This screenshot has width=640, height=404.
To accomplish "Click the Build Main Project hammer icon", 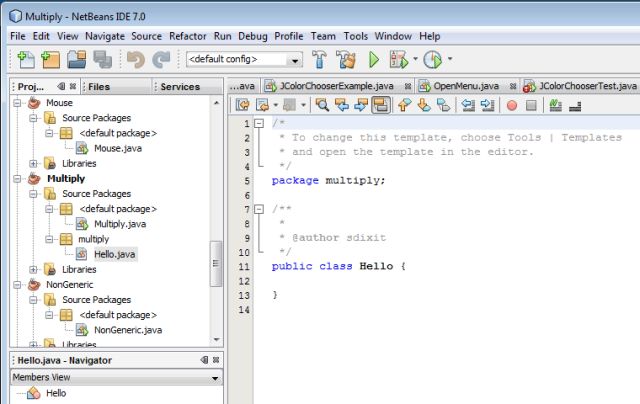I will click(319, 60).
